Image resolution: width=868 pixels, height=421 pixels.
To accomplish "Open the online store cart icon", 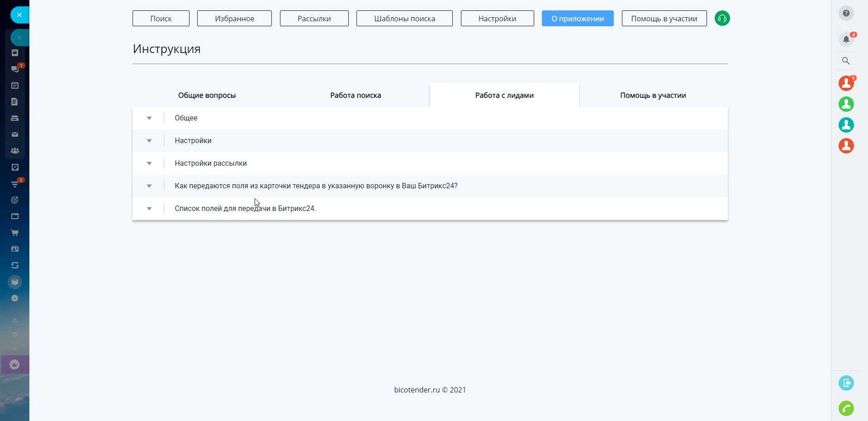I will (15, 233).
